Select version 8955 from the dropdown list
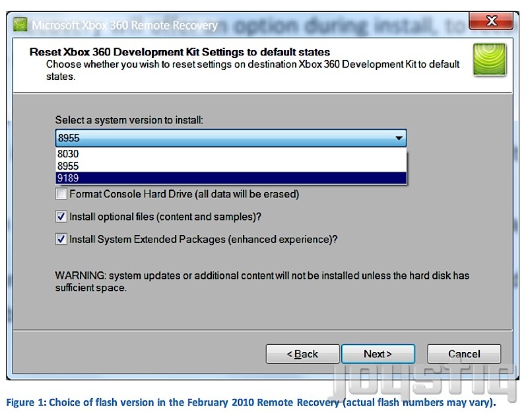Image resolution: width=528 pixels, height=420 pixels. [230, 166]
